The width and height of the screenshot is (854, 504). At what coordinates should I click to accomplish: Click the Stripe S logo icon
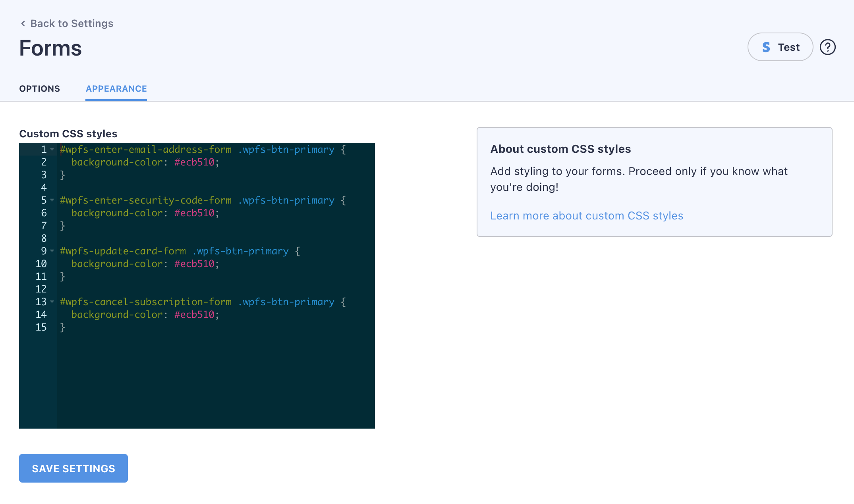[766, 47]
